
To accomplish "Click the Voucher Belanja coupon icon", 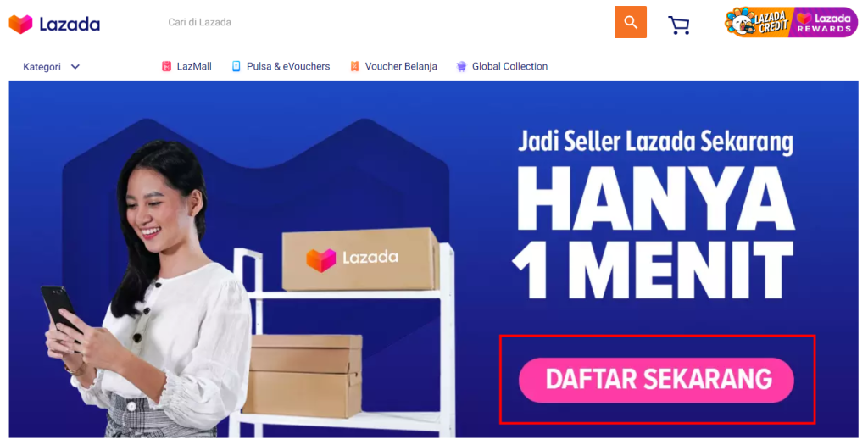I will tap(354, 66).
